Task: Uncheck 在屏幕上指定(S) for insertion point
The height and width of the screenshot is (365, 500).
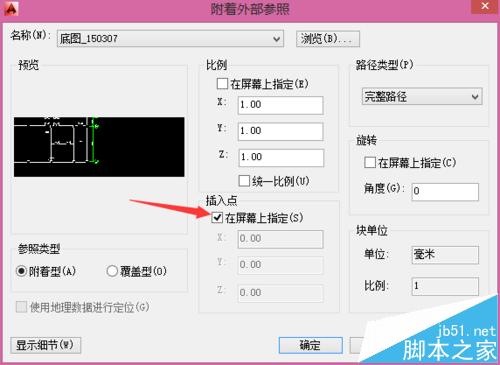Action: (x=217, y=218)
